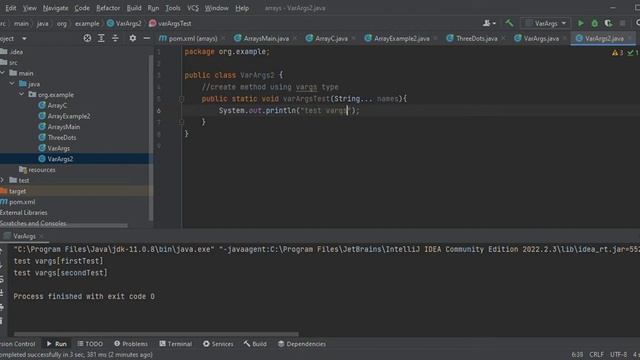Open the VarArgs run configuration dropdown

coord(546,23)
